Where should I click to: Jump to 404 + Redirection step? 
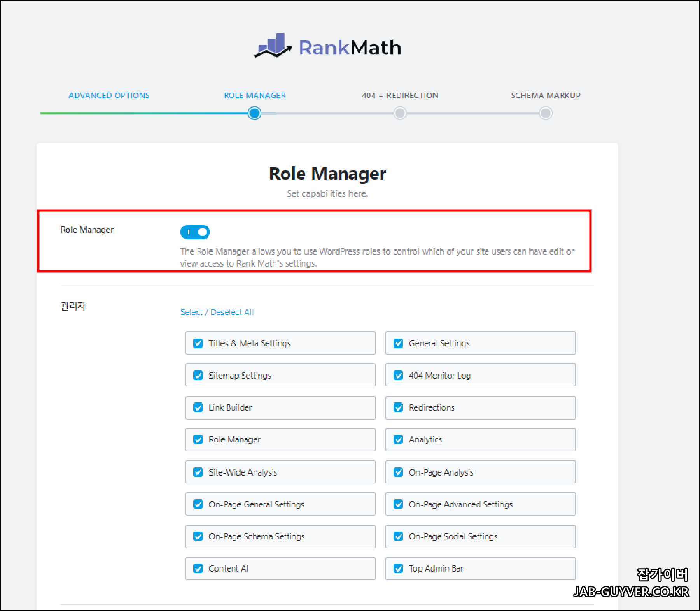point(400,95)
